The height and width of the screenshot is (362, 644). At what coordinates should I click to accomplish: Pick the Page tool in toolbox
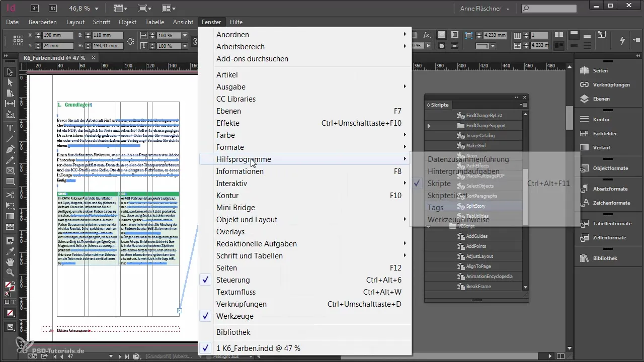(x=10, y=94)
